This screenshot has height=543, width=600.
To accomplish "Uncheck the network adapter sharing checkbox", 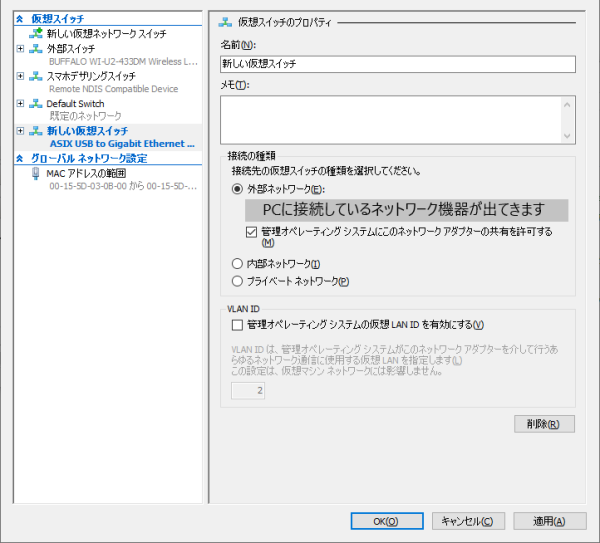I will (252, 231).
